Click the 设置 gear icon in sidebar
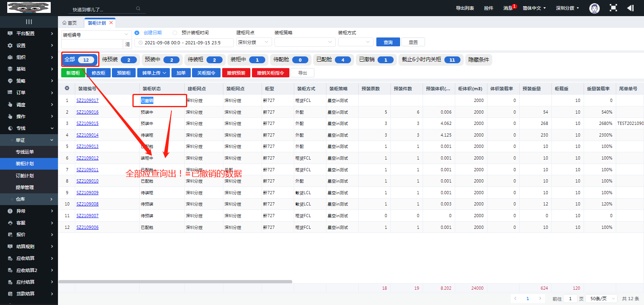This screenshot has height=305, width=644. tap(10, 46)
